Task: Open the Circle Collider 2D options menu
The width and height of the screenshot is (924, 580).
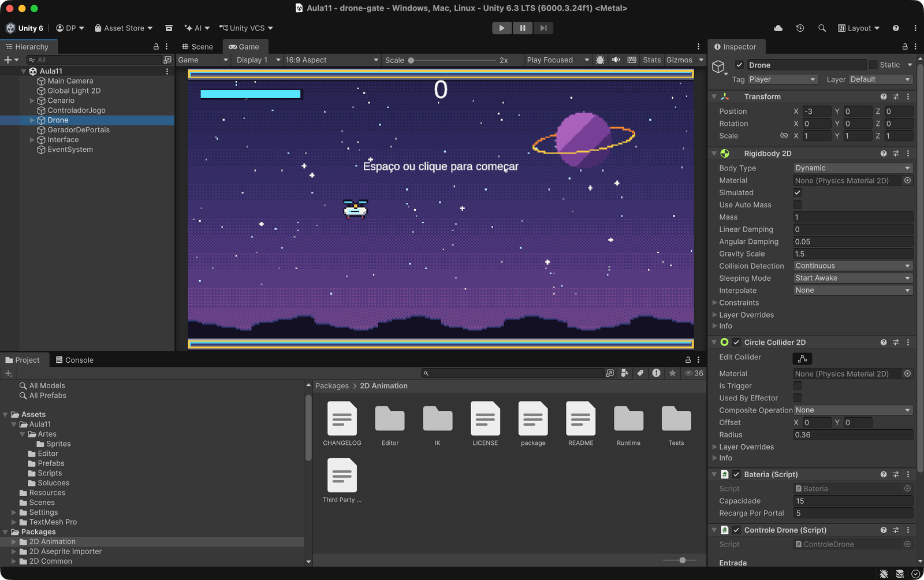Action: pos(908,343)
